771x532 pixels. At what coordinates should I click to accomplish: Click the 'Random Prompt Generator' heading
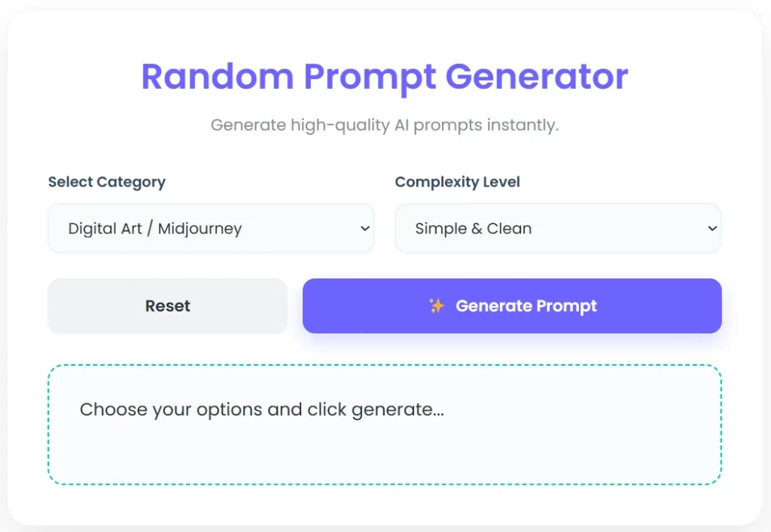(x=385, y=76)
